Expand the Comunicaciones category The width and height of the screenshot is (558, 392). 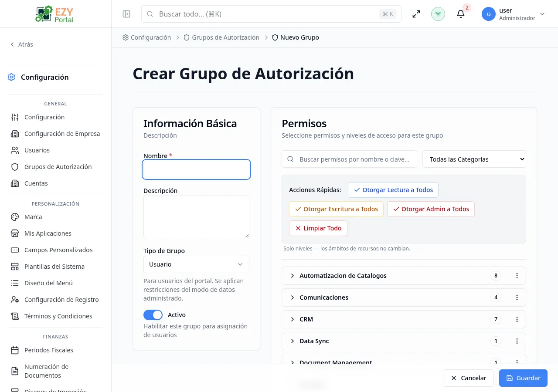point(293,297)
